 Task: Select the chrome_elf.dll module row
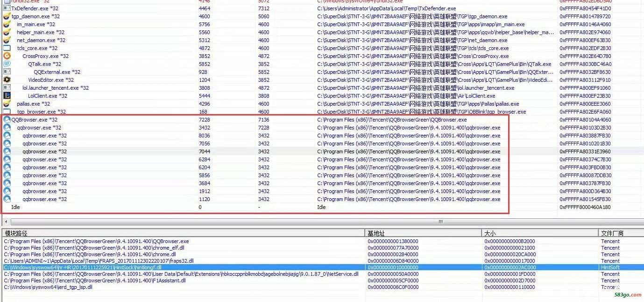[x=322, y=248]
